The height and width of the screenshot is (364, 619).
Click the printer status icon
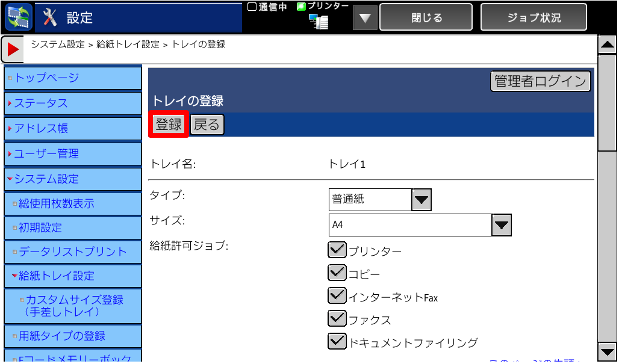coord(319,22)
